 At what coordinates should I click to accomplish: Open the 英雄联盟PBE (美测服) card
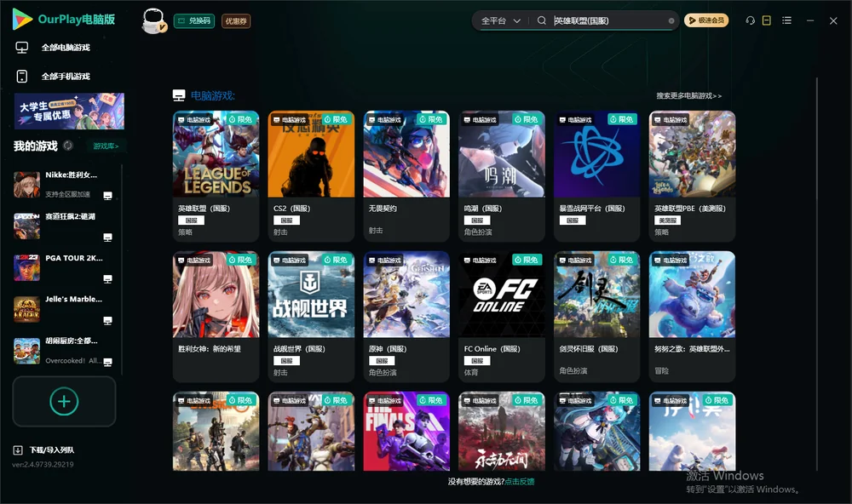[x=692, y=176]
